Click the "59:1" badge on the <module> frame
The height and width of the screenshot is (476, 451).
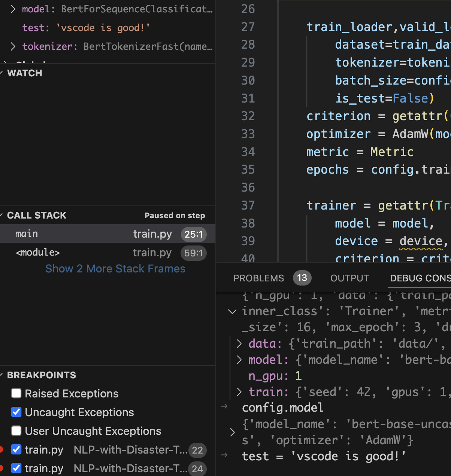pos(193,253)
